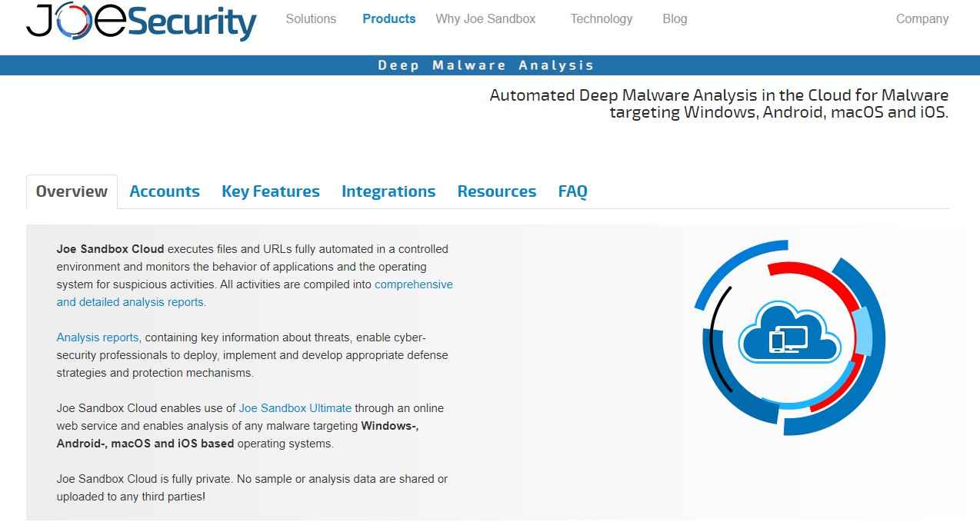980x522 pixels.
Task: Switch to the Accounts tab
Action: point(165,191)
